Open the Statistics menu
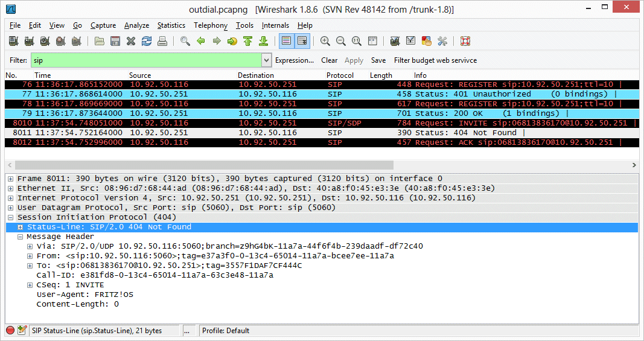This screenshot has height=341, width=644. pos(171,25)
